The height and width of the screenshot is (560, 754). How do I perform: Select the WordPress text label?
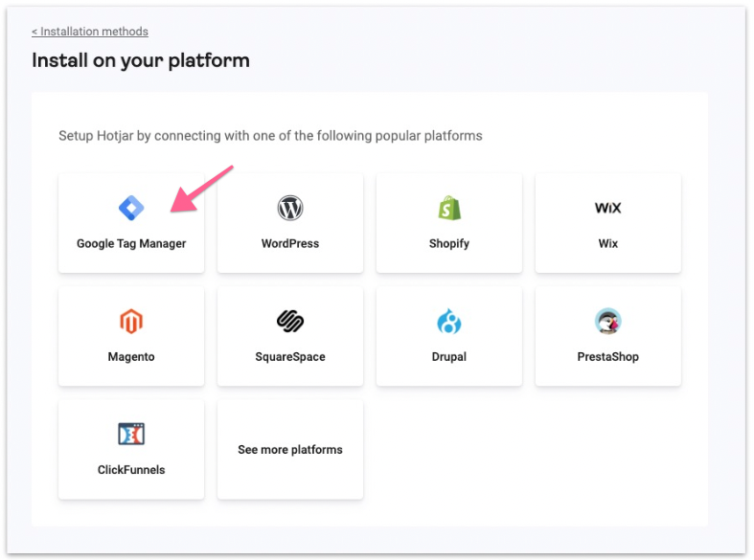pyautogui.click(x=290, y=244)
